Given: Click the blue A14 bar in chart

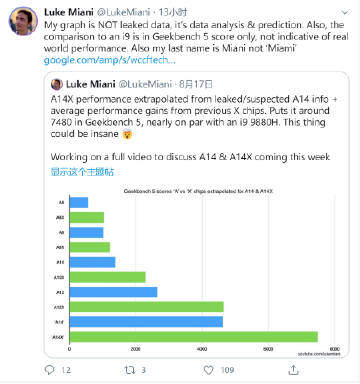Looking at the screenshot, I should pos(146,322).
